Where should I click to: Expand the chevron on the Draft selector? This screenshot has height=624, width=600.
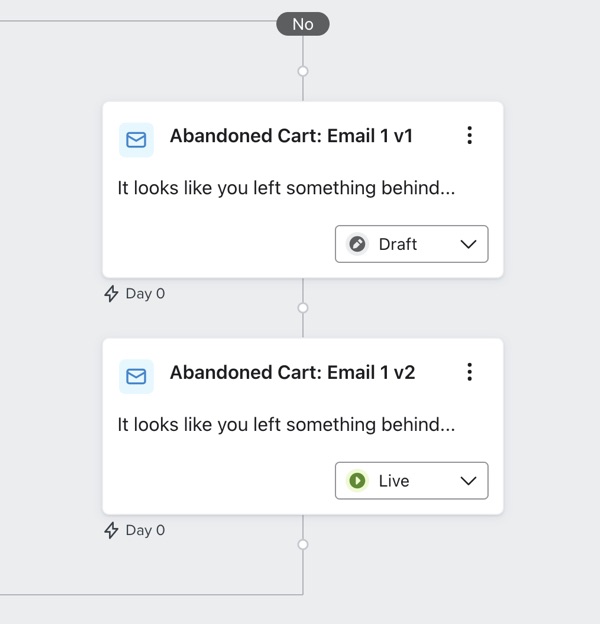coord(468,244)
